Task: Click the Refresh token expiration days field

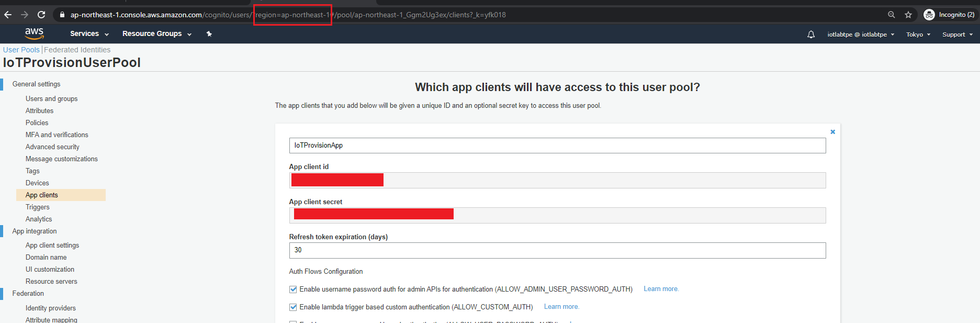Action: click(x=557, y=250)
